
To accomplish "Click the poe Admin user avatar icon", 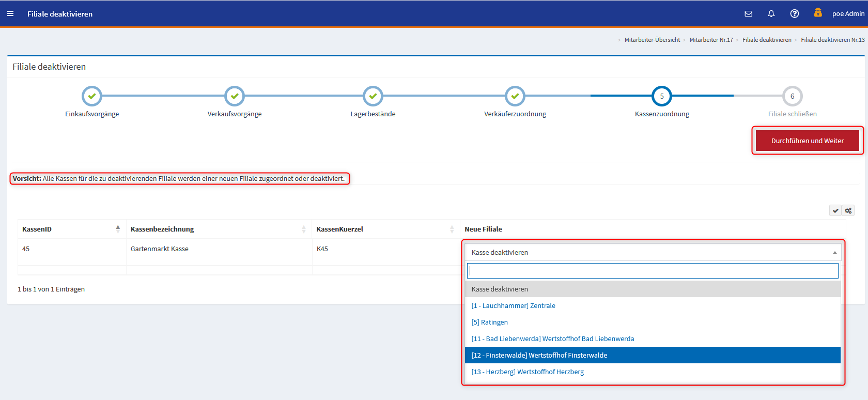I will pos(817,13).
